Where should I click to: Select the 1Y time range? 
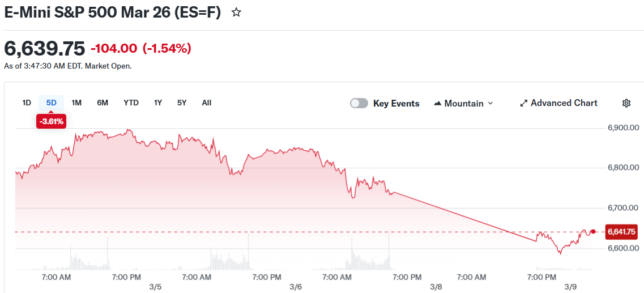(158, 103)
